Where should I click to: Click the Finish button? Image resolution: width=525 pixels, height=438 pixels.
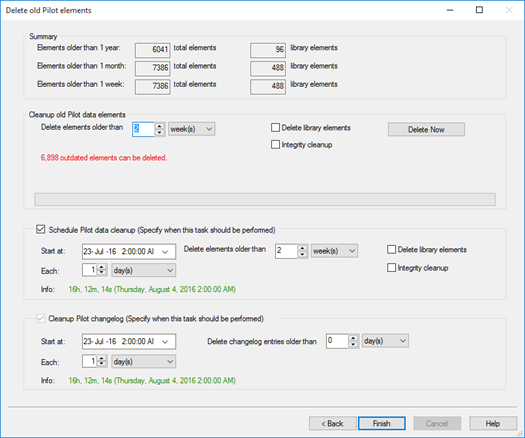point(382,424)
